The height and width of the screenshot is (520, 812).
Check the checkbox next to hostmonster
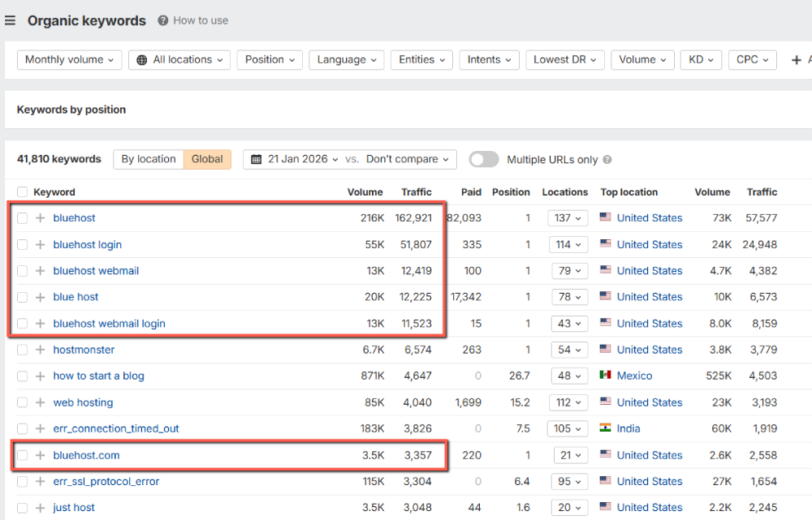click(x=21, y=350)
